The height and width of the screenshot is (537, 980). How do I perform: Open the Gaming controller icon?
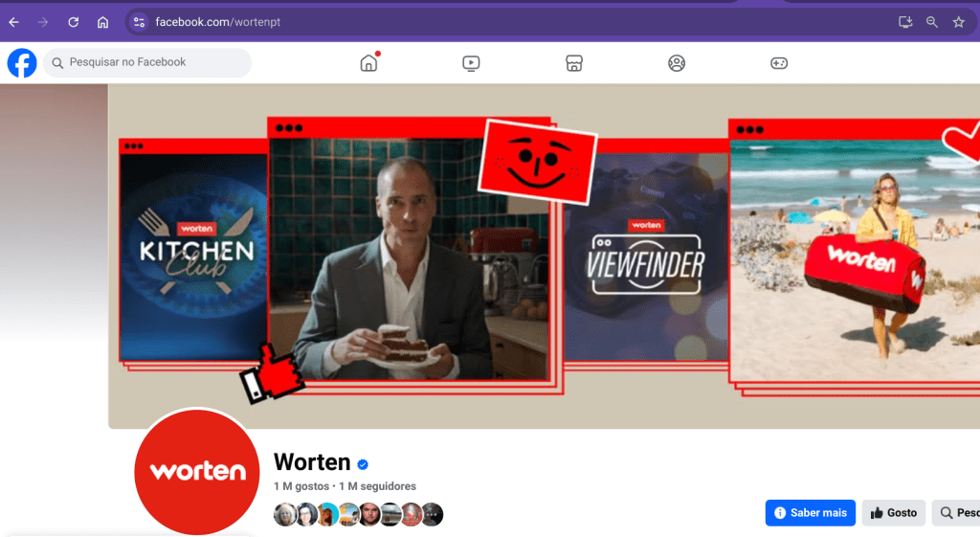(779, 63)
